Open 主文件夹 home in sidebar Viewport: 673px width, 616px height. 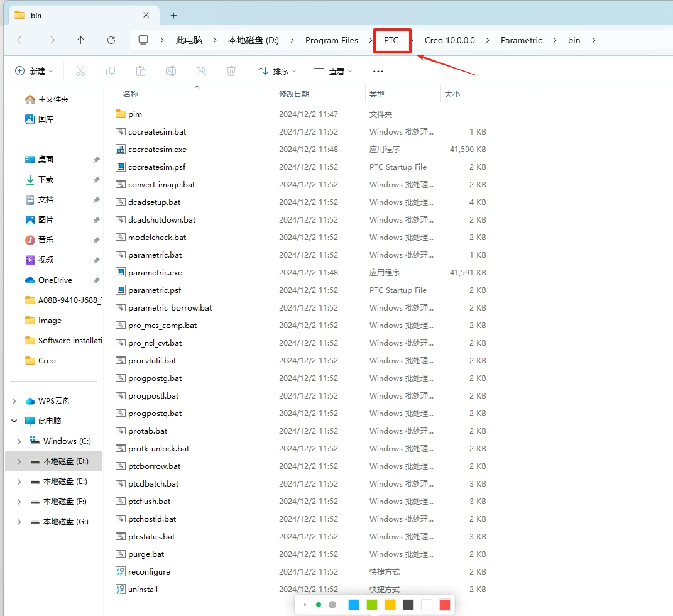(53, 99)
